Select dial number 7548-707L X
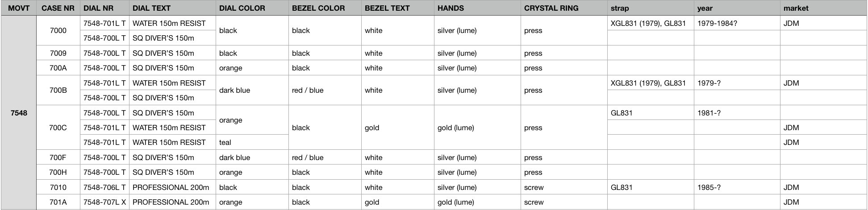868x210 pixels. (x=104, y=202)
